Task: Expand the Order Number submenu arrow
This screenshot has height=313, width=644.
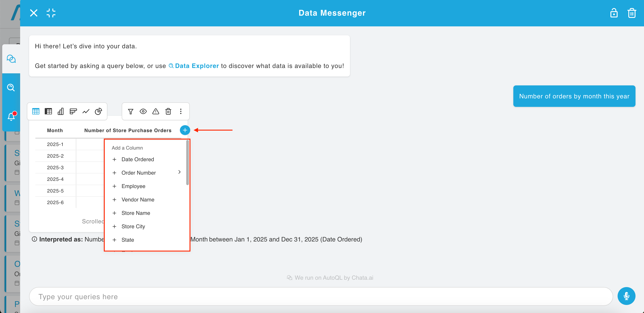Action: (179, 172)
